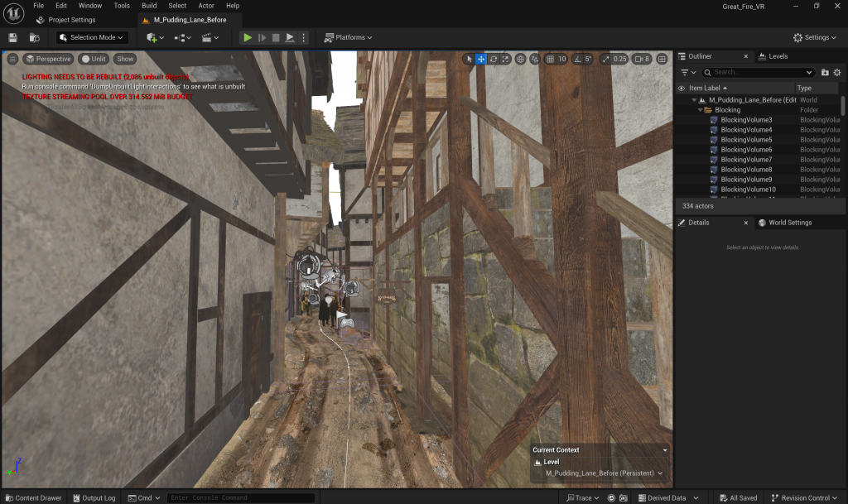
Task: Open the Edit menu
Action: [61, 6]
